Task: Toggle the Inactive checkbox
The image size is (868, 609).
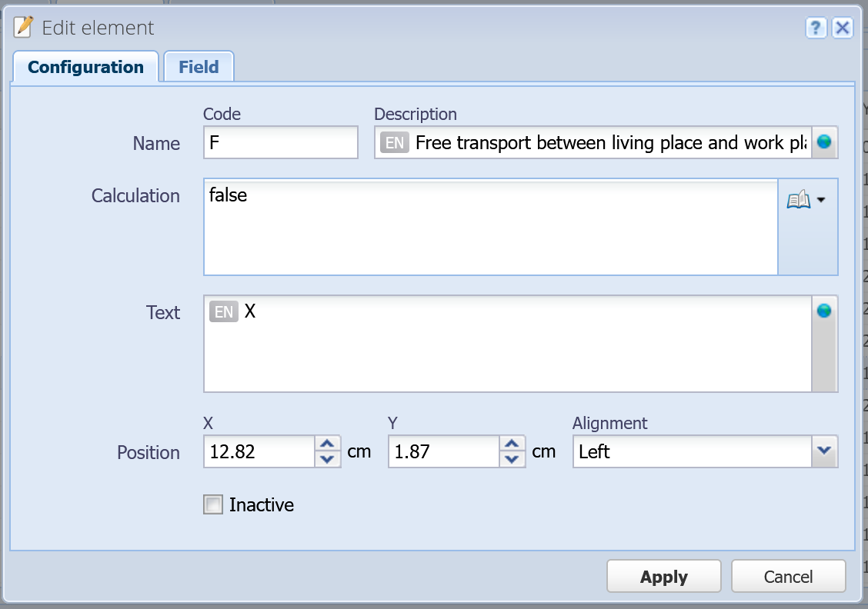Action: tap(213, 504)
